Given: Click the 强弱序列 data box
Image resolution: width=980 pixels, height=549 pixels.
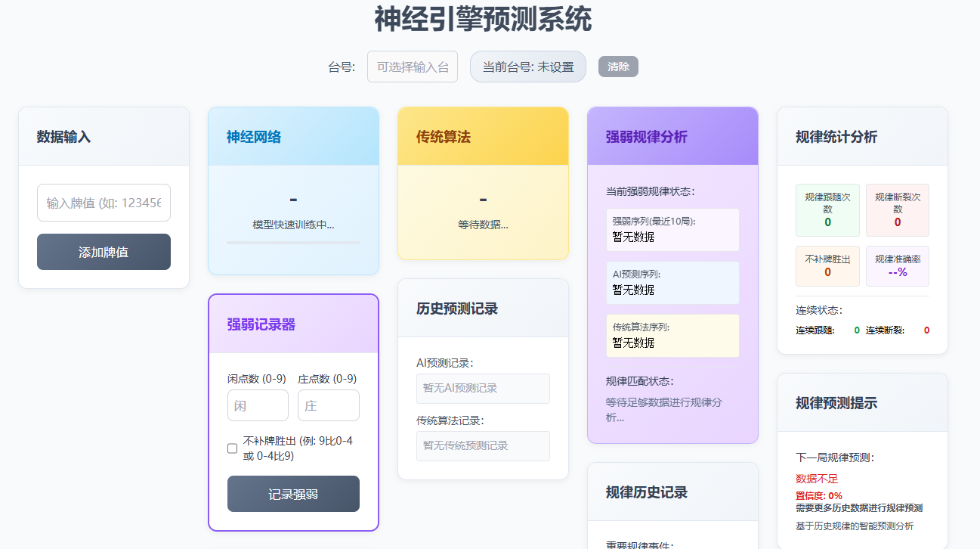Looking at the screenshot, I should coord(672,229).
